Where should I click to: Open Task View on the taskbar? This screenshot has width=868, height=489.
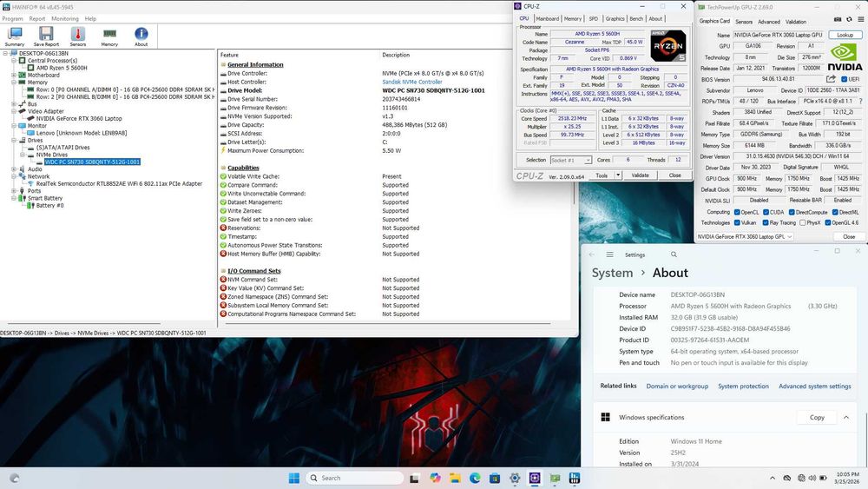point(414,478)
